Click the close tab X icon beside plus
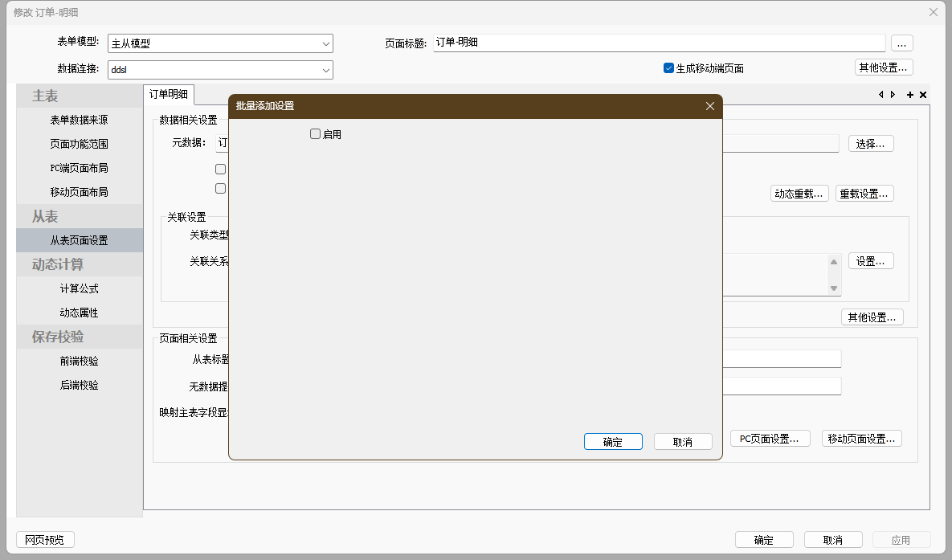 pyautogui.click(x=923, y=95)
